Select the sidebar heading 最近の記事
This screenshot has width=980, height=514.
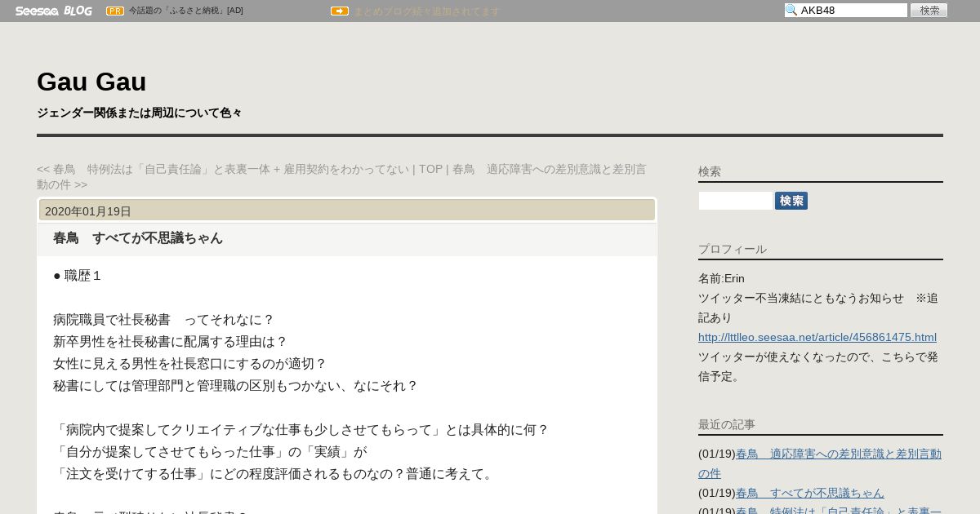click(727, 424)
